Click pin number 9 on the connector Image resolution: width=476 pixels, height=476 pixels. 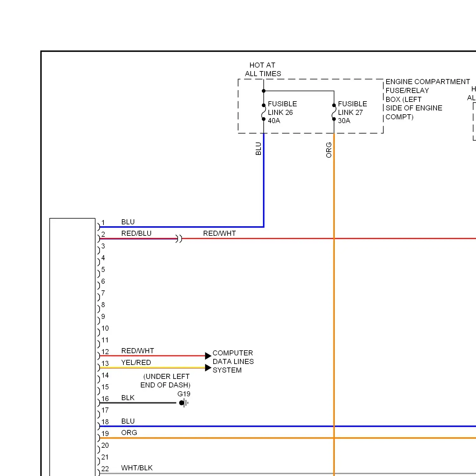103,316
